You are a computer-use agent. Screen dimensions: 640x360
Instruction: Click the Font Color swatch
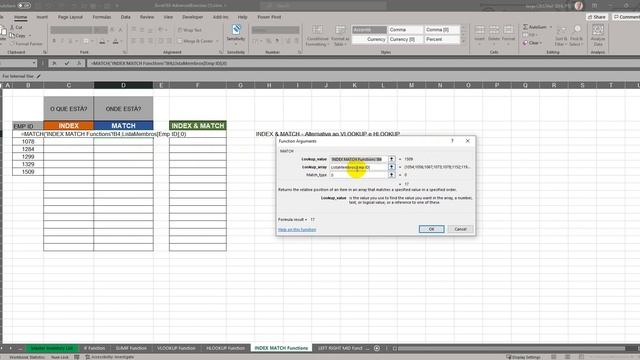(116, 41)
